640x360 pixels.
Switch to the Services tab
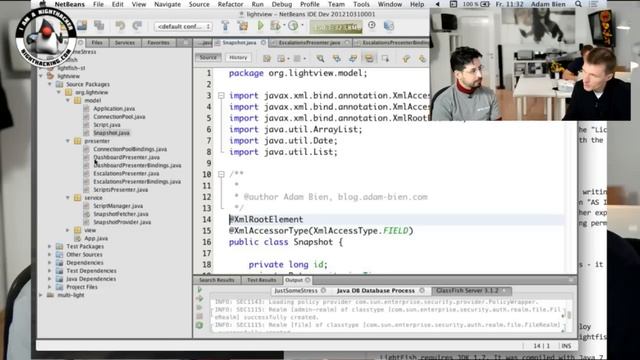click(124, 42)
